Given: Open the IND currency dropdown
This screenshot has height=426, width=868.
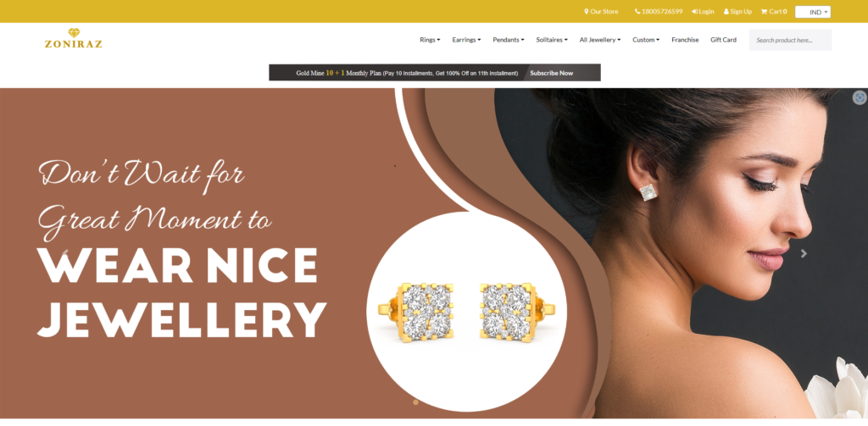Looking at the screenshot, I should click(x=813, y=12).
